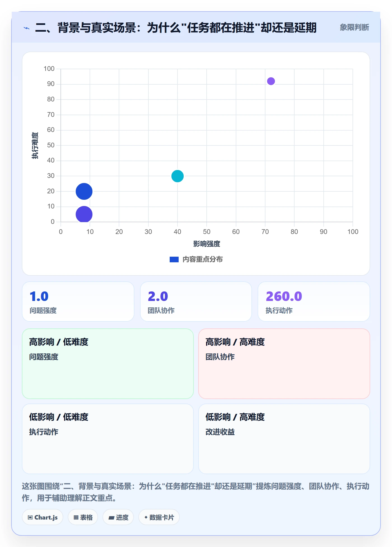Screen dimensions: 392x547
Task: Click the caption paragraph starting with 这张图围绕
Action: tap(196, 492)
